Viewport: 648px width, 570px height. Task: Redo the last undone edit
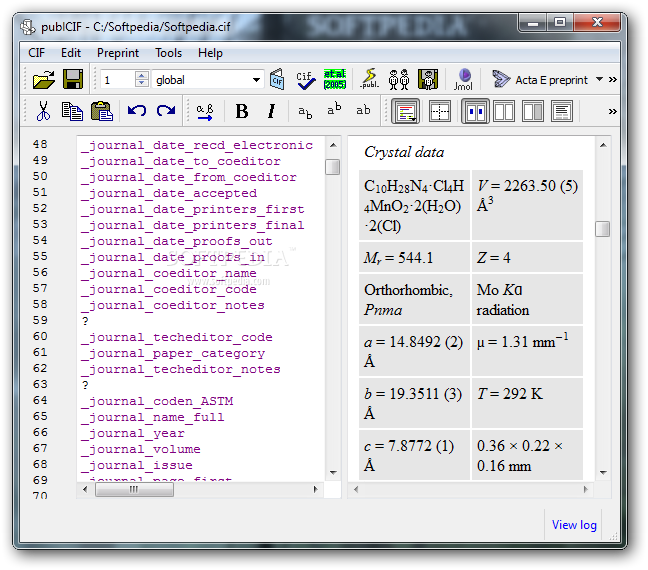166,111
